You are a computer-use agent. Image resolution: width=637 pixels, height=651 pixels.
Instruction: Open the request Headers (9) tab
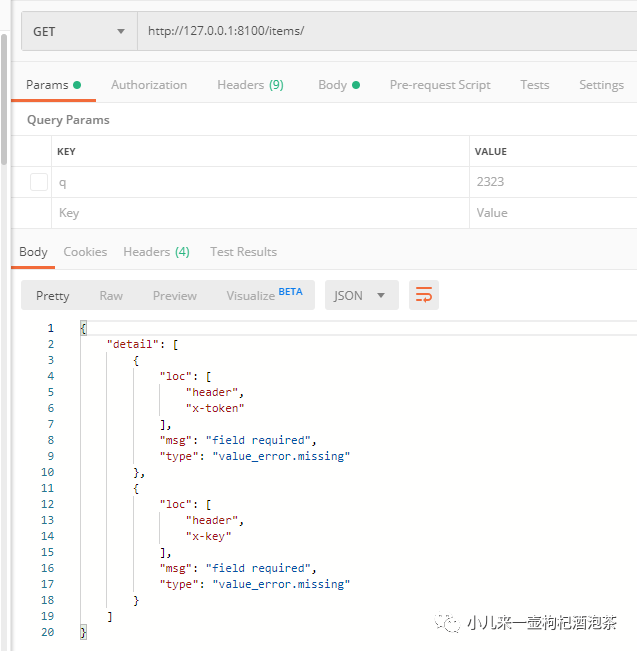coord(250,85)
